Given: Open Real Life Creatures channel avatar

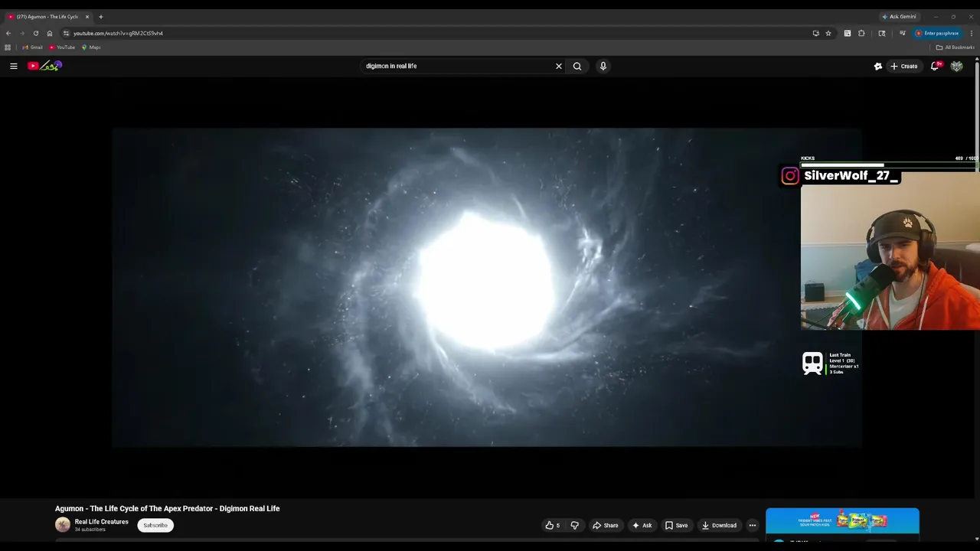Looking at the screenshot, I should (63, 525).
